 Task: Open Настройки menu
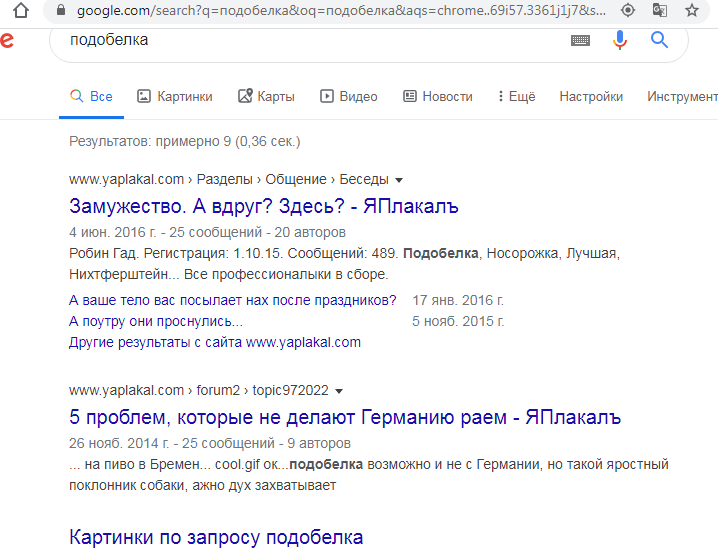[591, 97]
